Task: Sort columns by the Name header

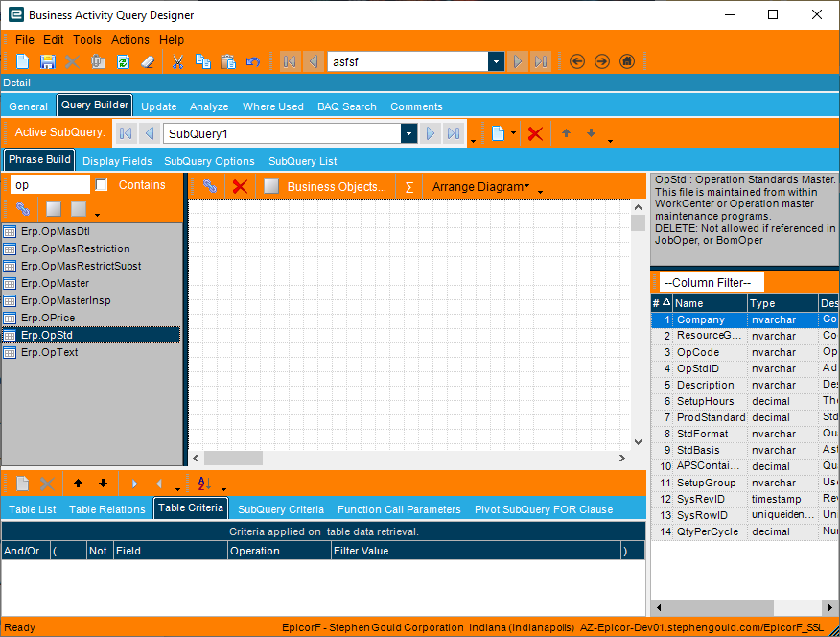Action: (710, 303)
